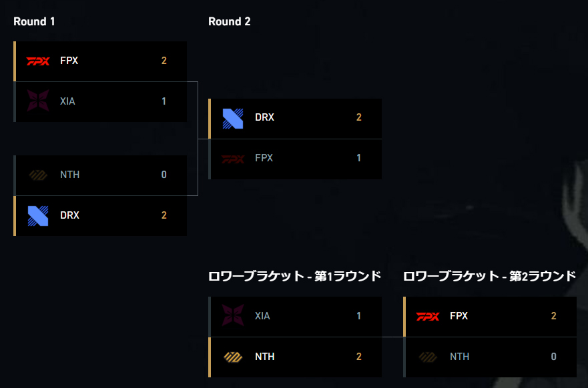Click the dimmed FPX logo in Round 2
The height and width of the screenshot is (388, 588).
coord(233,159)
